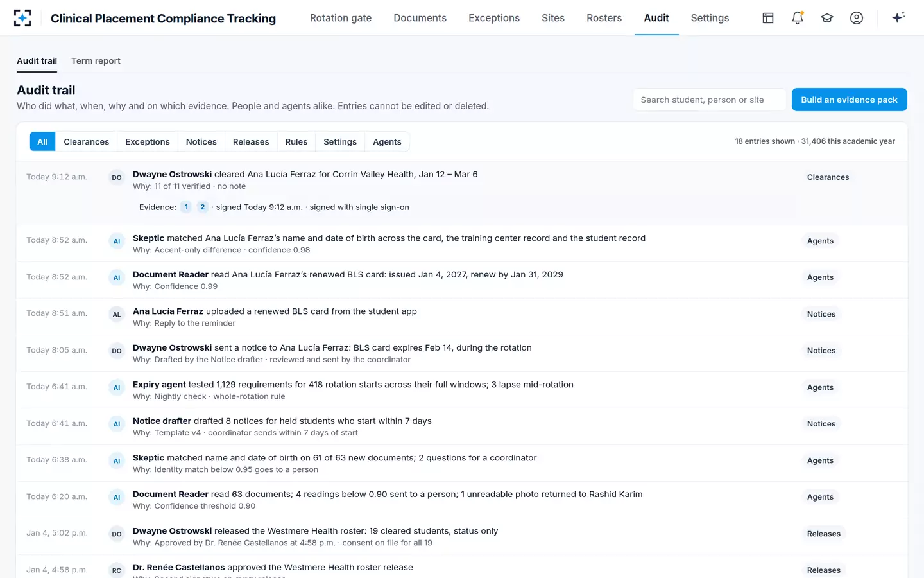Focus the Search student, person or site field

(710, 100)
